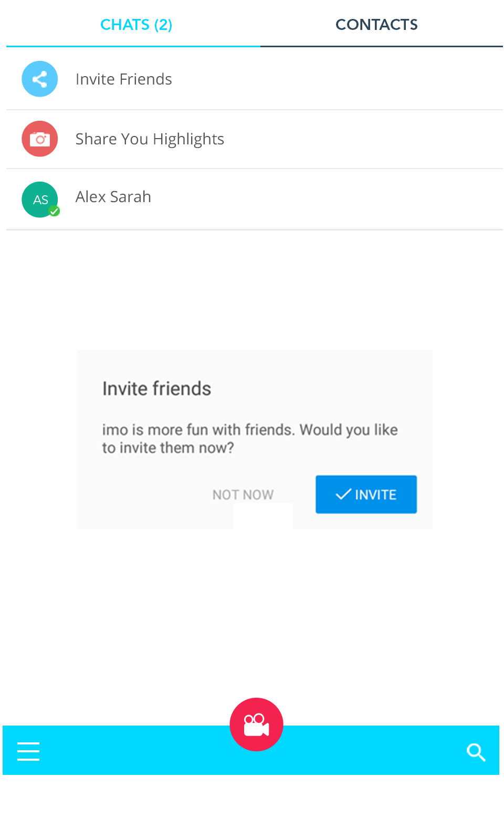Dismiss the dialog with NOT NOW
The height and width of the screenshot is (840, 504).
[x=243, y=495]
